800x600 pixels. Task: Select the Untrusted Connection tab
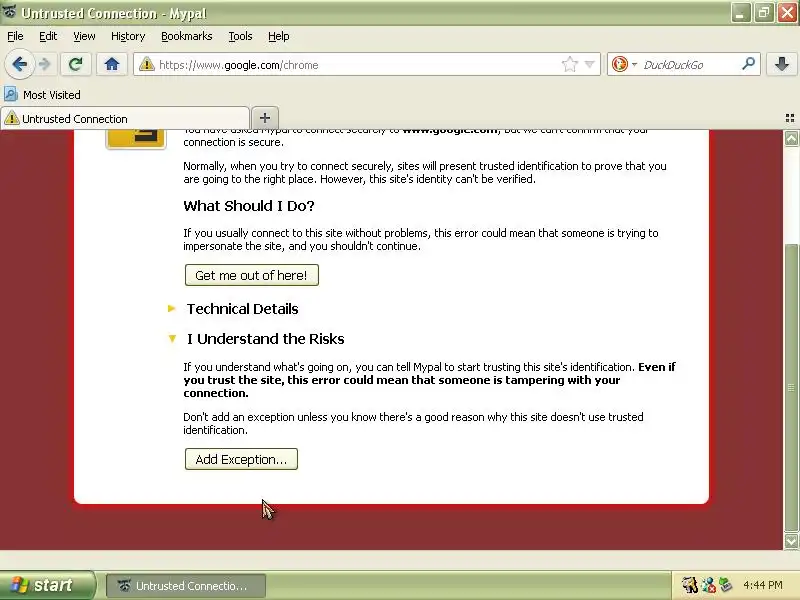[x=125, y=119]
